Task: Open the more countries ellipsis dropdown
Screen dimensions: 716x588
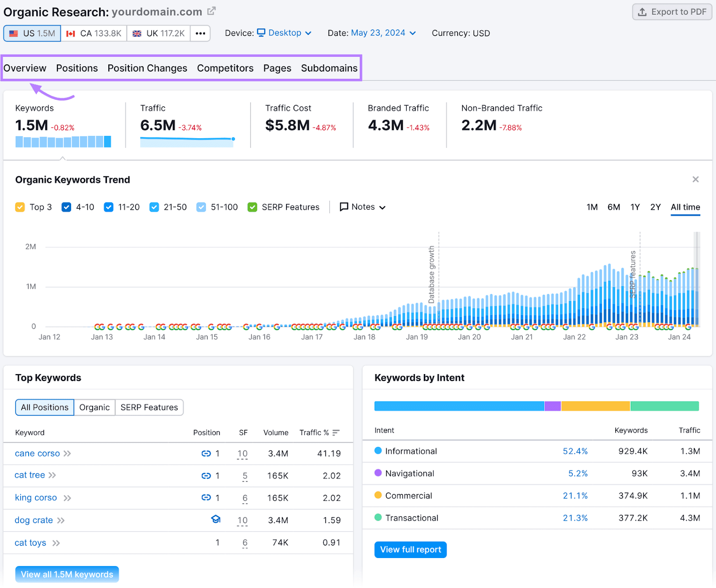Action: [200, 33]
